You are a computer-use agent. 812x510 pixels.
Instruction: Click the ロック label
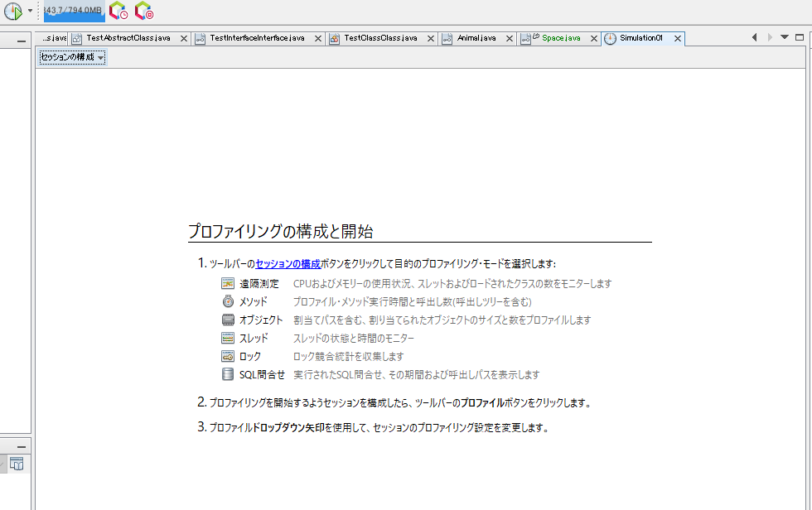[250, 356]
